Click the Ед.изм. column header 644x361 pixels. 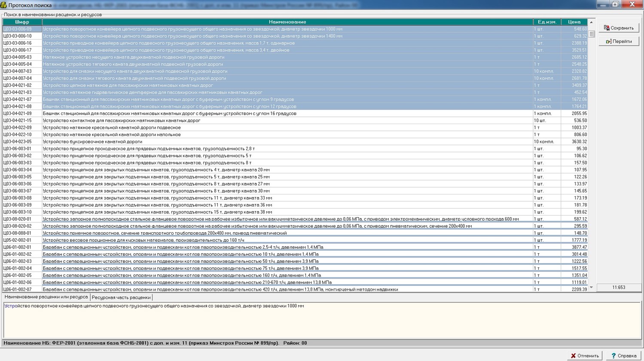546,22
